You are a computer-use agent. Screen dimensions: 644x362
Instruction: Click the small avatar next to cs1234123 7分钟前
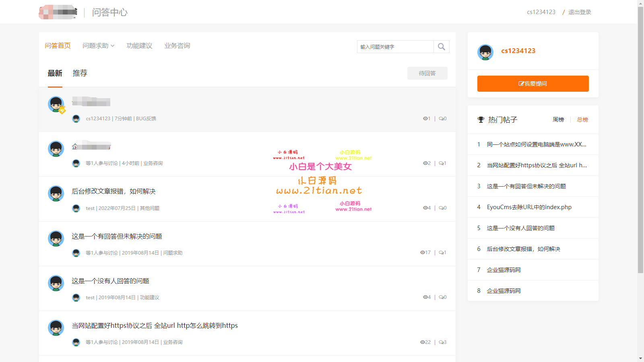(76, 119)
